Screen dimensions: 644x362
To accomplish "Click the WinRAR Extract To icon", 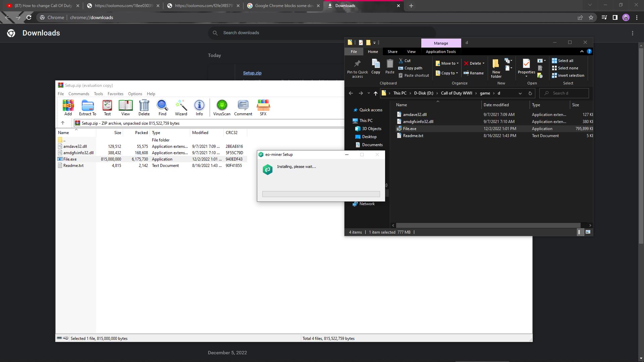I will (x=88, y=107).
